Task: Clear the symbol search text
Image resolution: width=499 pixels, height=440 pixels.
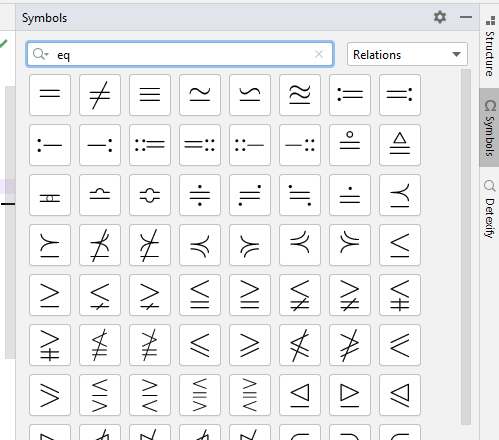Action: (319, 54)
